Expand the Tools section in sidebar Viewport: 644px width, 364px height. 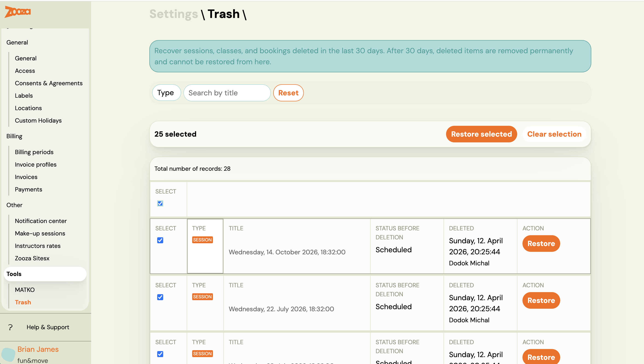pyautogui.click(x=14, y=274)
